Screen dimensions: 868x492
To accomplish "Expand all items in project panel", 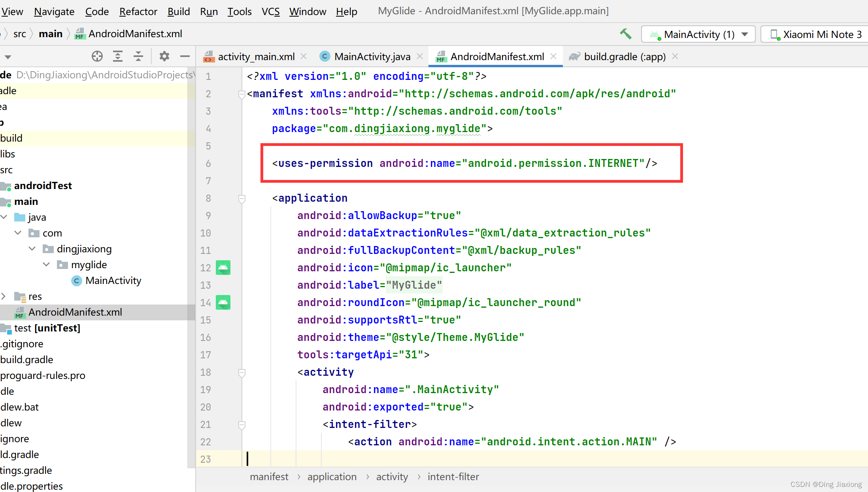I will point(118,57).
